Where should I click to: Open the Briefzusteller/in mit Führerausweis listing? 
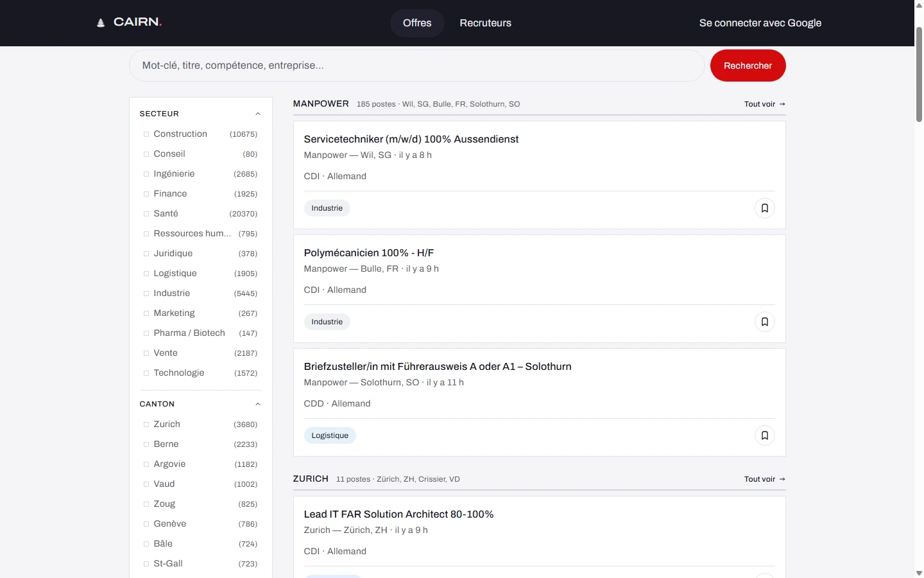click(x=438, y=367)
